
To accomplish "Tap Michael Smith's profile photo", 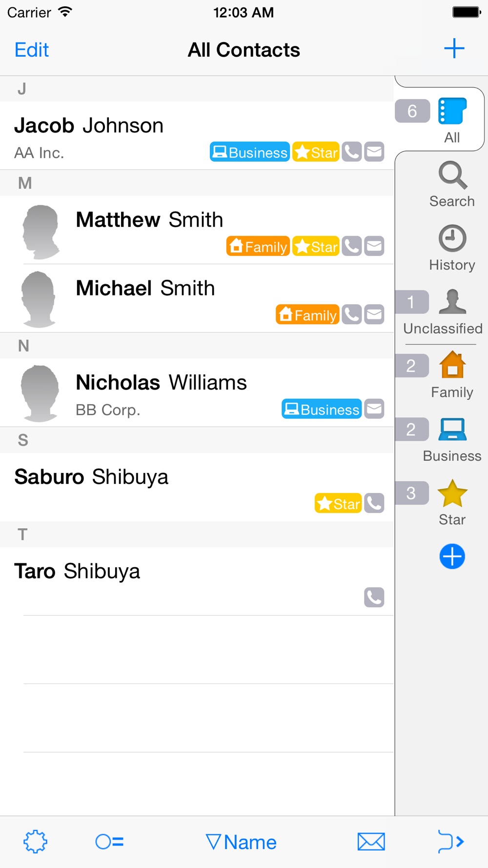I will pos(39,299).
